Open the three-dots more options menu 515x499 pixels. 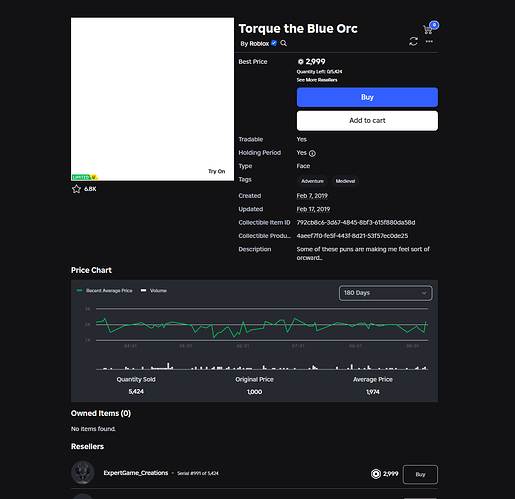click(x=429, y=41)
